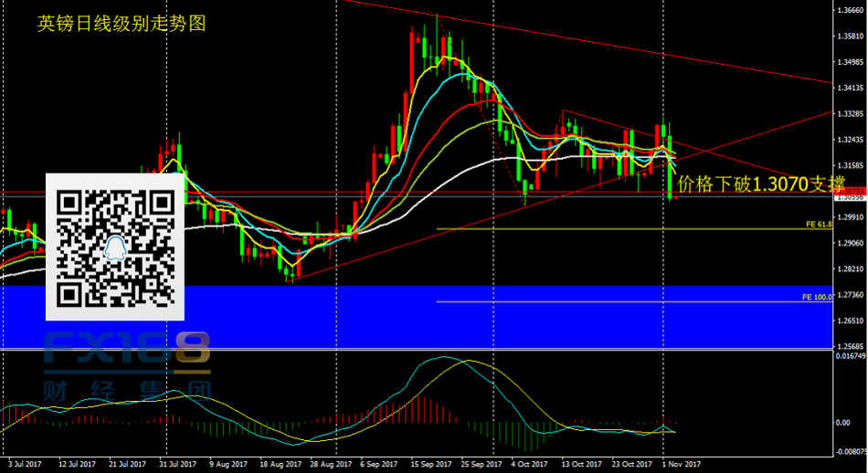Click the 1 Nov 2017 date label
The image size is (868, 473).
click(x=680, y=465)
